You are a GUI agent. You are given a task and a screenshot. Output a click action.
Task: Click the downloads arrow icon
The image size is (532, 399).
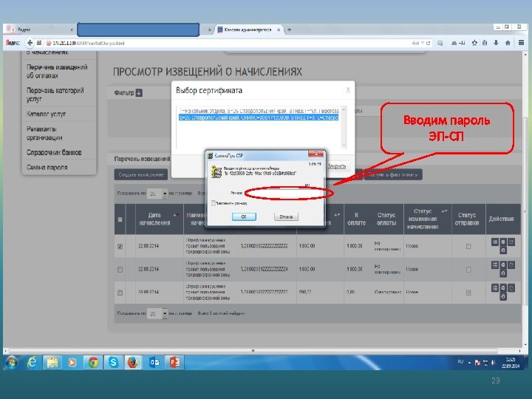click(x=496, y=43)
